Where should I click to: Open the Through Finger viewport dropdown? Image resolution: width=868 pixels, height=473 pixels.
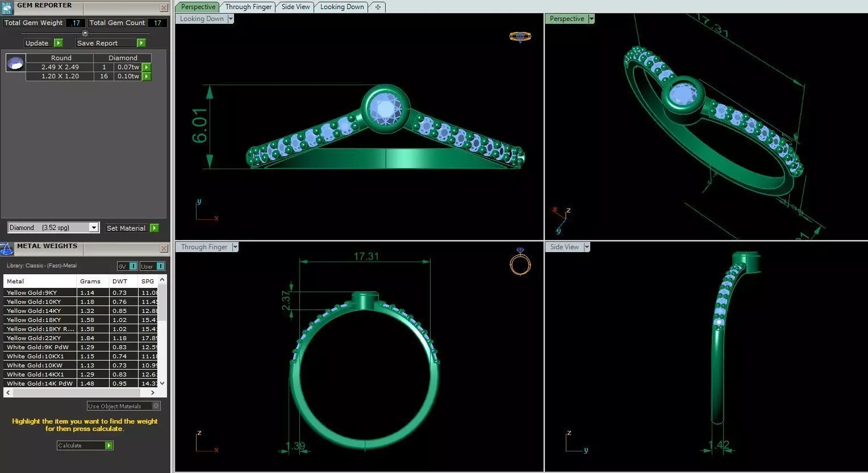click(x=235, y=247)
